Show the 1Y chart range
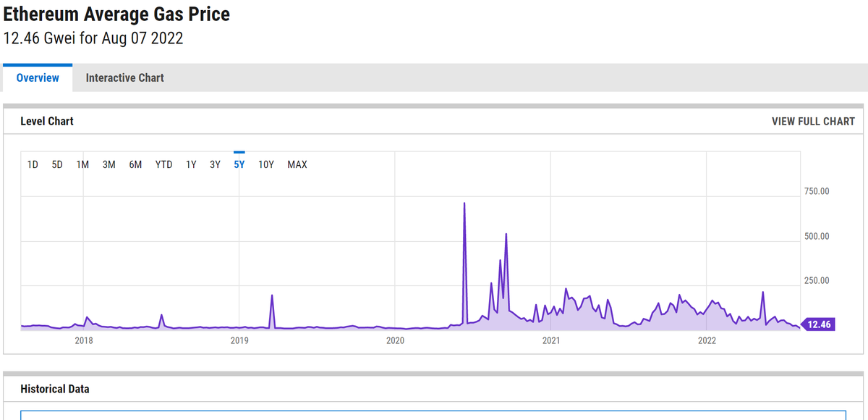 coord(191,164)
